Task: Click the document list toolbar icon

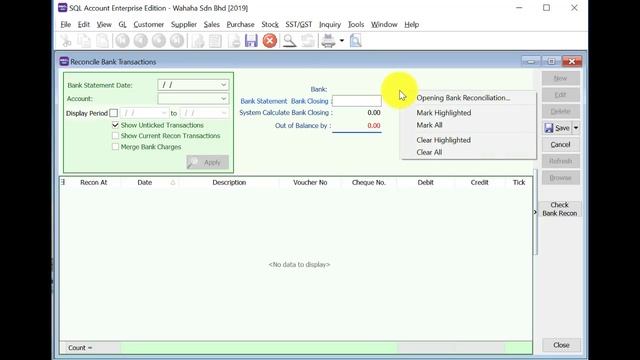Action: (216, 41)
